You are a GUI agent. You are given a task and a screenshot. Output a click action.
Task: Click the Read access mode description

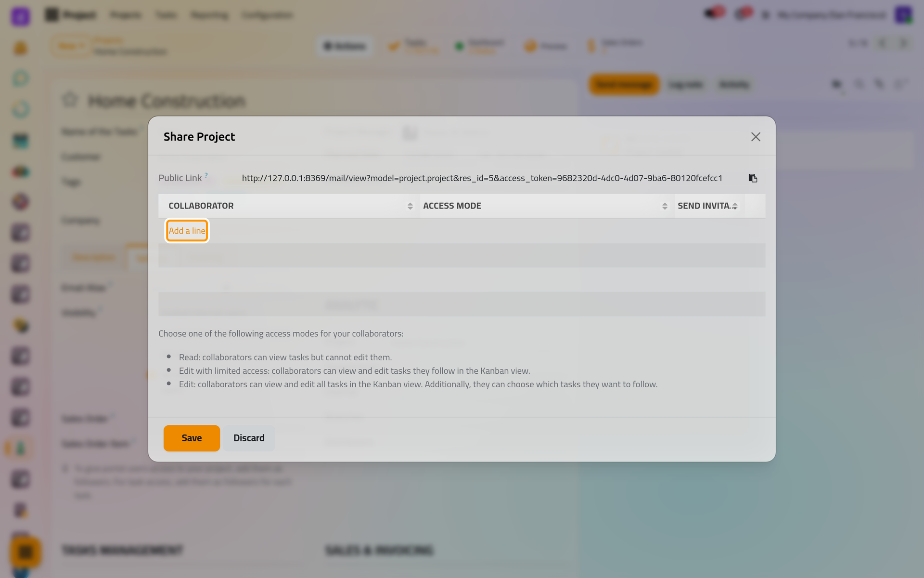point(285,357)
